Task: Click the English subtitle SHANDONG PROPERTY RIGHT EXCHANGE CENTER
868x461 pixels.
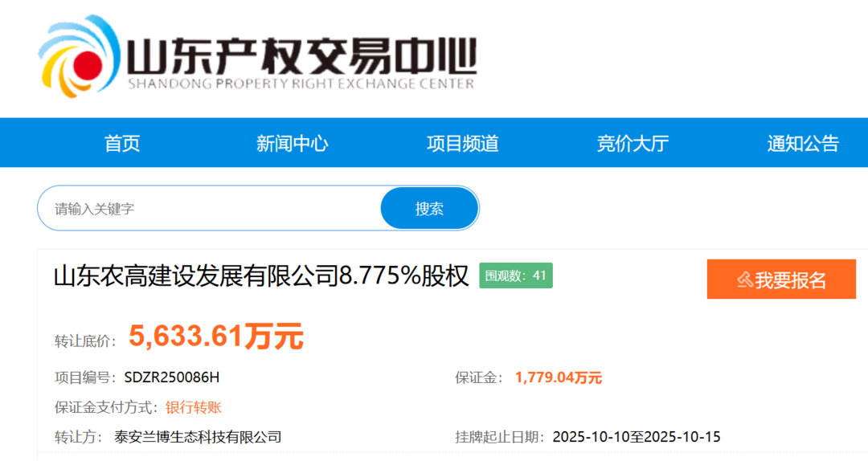Action: [301, 84]
